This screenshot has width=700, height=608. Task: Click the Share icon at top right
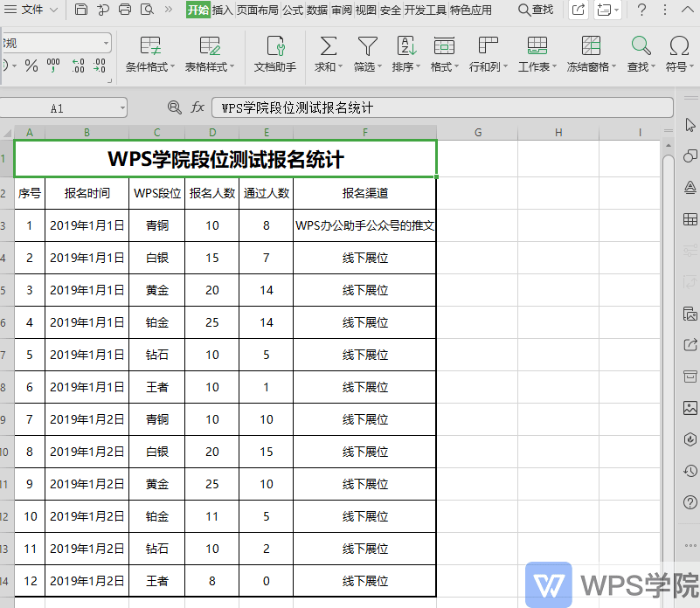pos(579,10)
